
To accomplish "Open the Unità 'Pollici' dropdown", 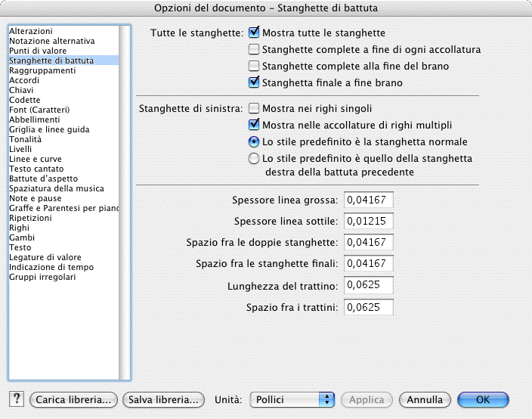I will (x=292, y=399).
